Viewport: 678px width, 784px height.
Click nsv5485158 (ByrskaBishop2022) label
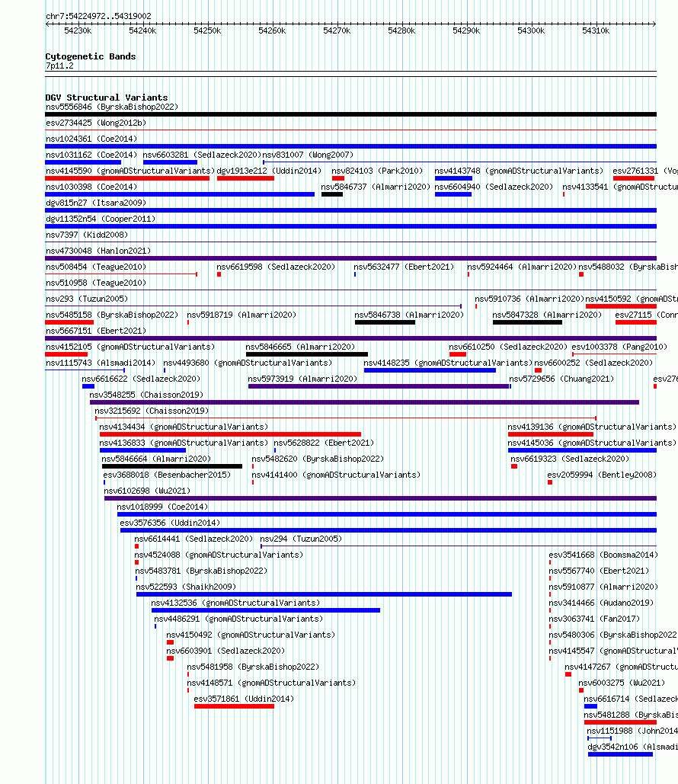[x=111, y=315]
